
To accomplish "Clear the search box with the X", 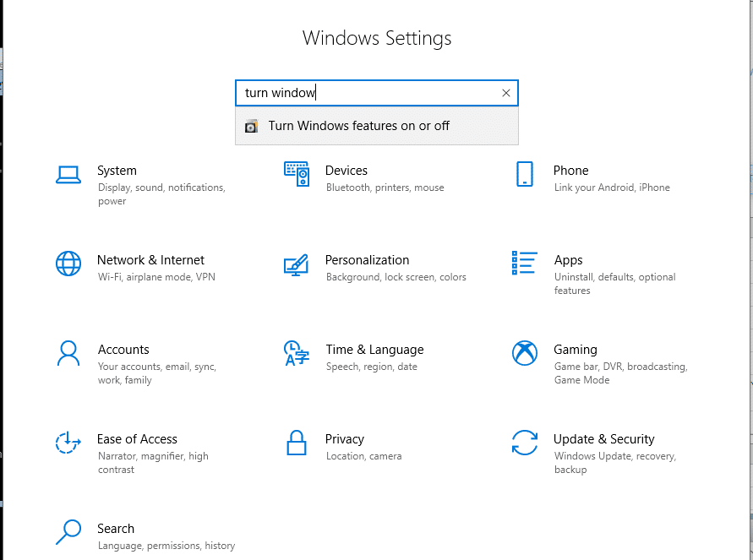I will coord(505,93).
